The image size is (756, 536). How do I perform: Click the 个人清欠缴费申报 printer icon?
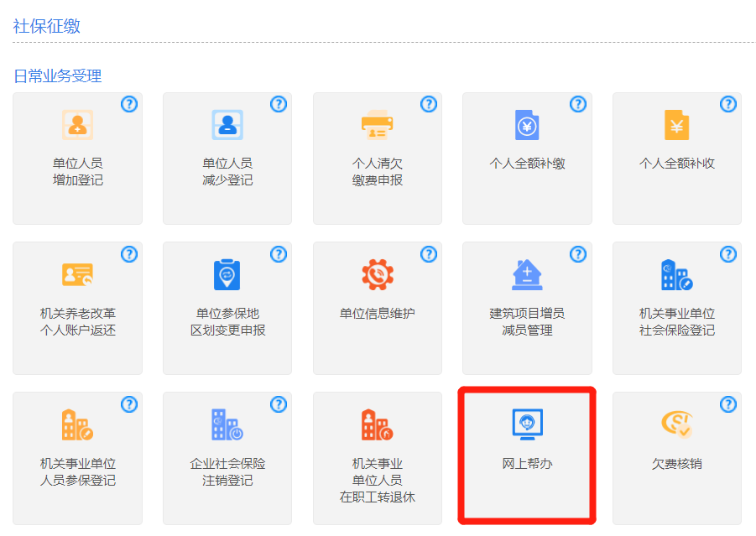click(377, 126)
